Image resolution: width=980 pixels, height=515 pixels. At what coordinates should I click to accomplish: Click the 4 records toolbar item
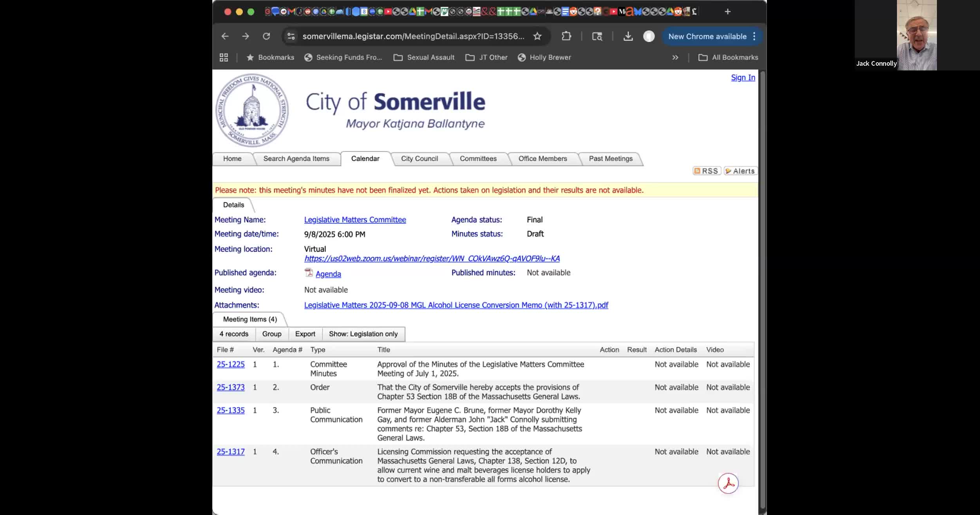pyautogui.click(x=234, y=334)
